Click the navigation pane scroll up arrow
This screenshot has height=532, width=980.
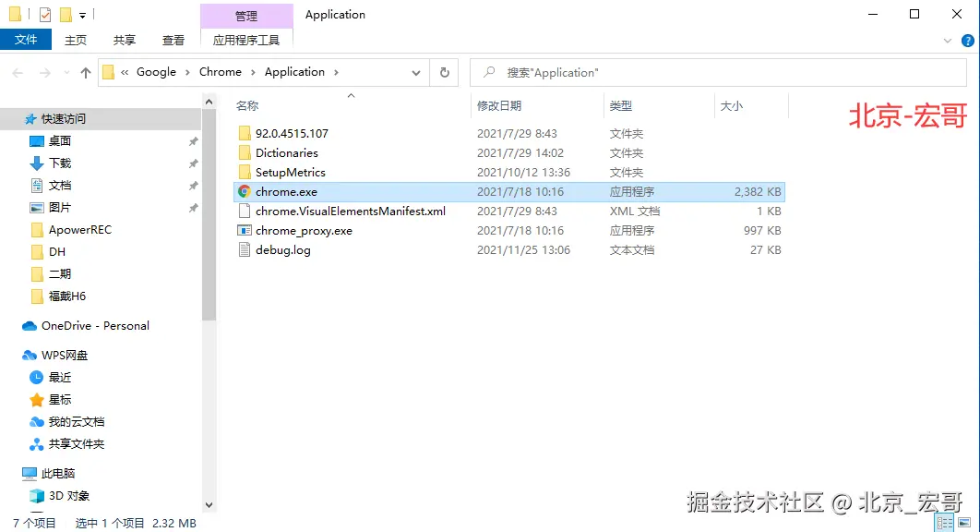(209, 102)
